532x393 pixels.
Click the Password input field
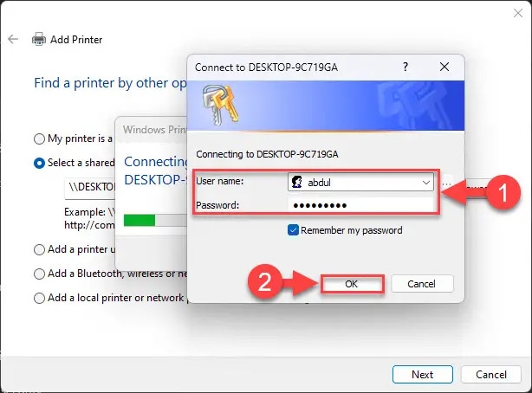point(360,205)
